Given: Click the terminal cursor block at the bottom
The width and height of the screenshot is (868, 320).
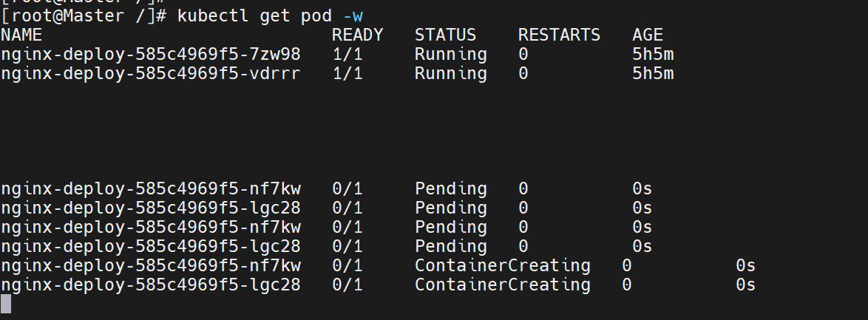Looking at the screenshot, I should point(5,304).
